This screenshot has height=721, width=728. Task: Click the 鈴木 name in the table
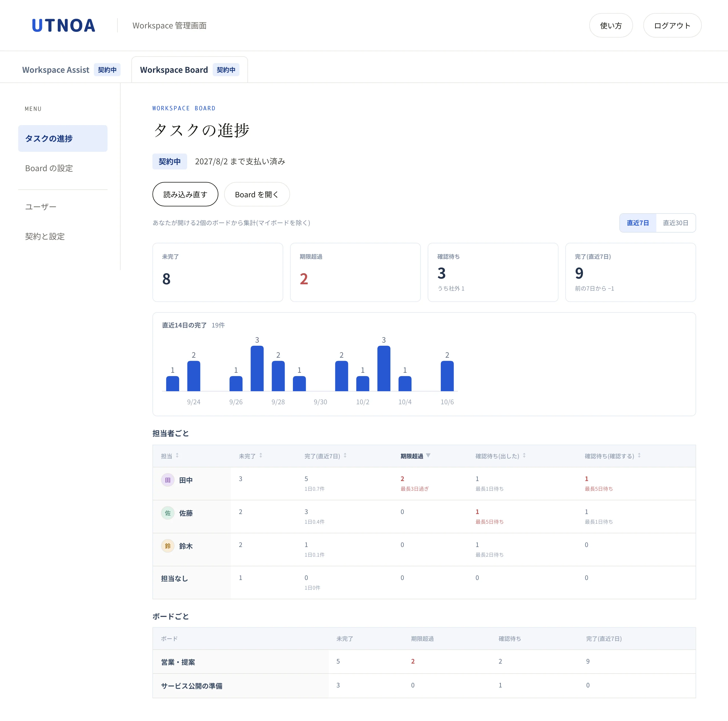pos(186,546)
